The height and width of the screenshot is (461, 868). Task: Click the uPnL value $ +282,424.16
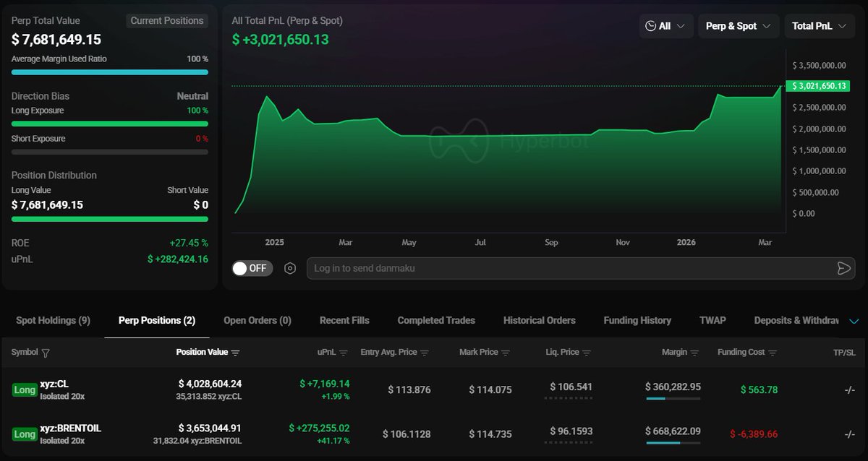178,259
